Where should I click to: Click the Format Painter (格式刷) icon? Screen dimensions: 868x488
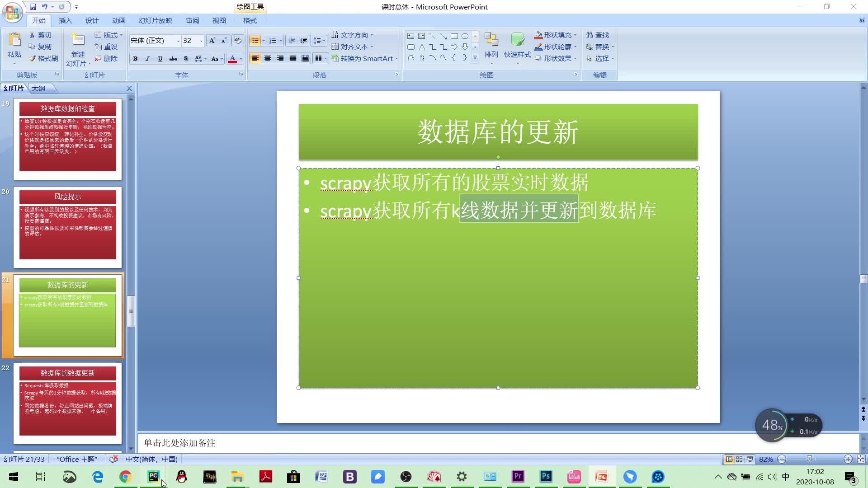pyautogui.click(x=32, y=58)
